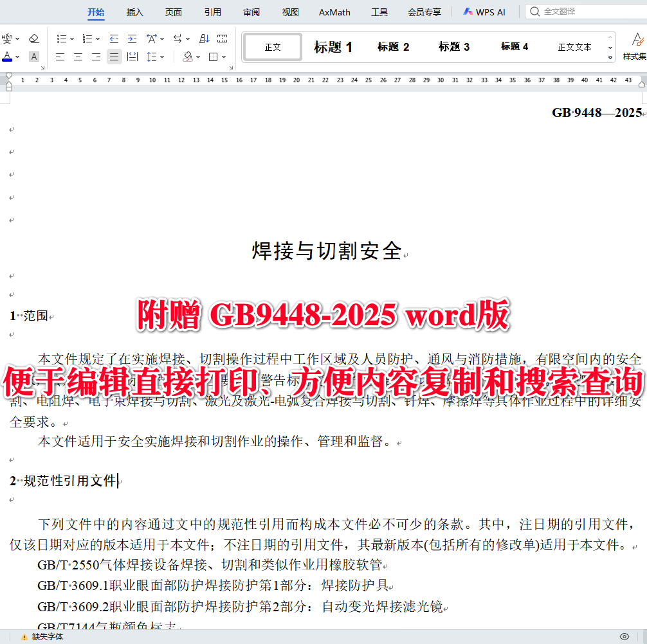Click the sort icon in the toolbar
The image size is (647, 644).
tap(204, 39)
